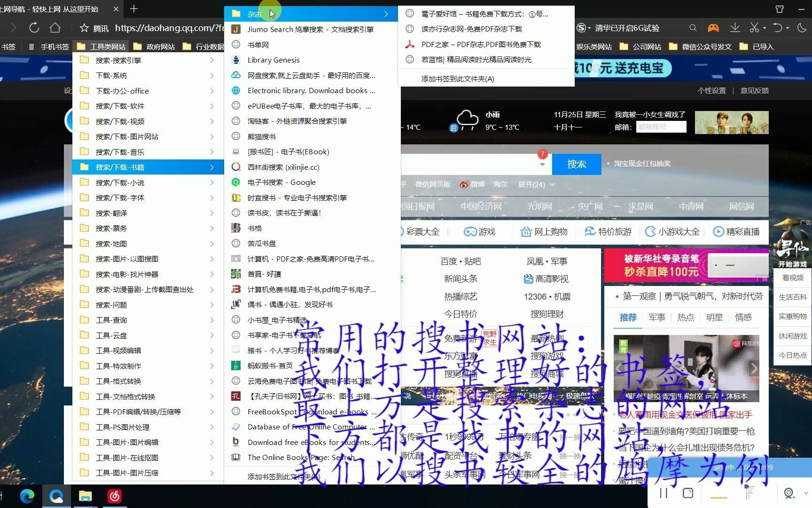The width and height of the screenshot is (812, 508).
Task: Click the recorder pause button
Action: click(664, 493)
